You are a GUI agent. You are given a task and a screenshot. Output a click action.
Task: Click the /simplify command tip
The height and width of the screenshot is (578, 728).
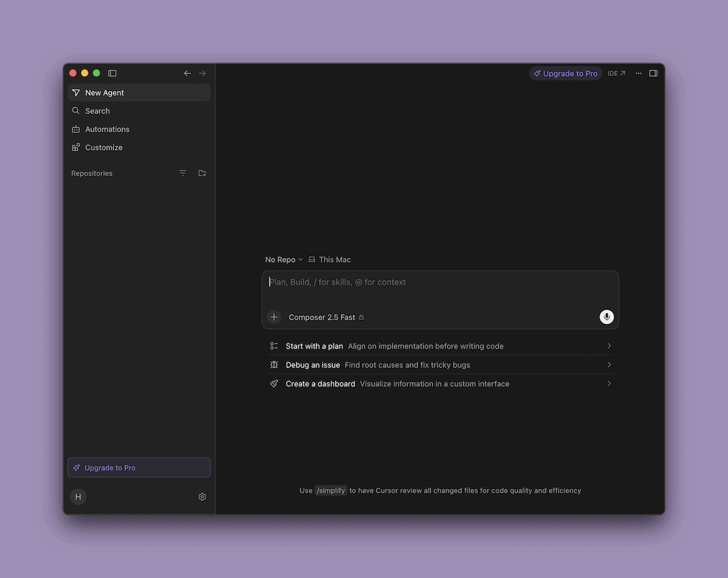coord(331,491)
